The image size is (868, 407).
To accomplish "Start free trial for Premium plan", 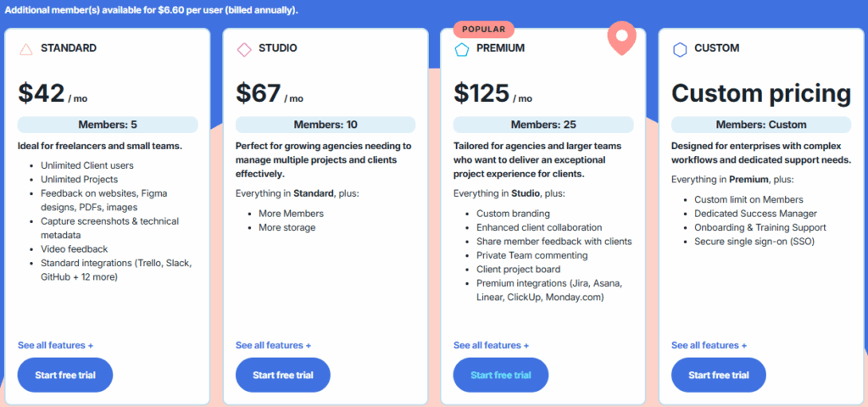I will coord(501,375).
